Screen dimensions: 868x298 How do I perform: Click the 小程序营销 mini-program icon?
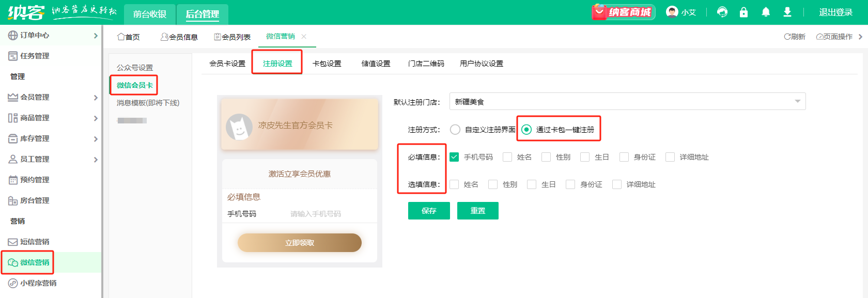(x=13, y=283)
